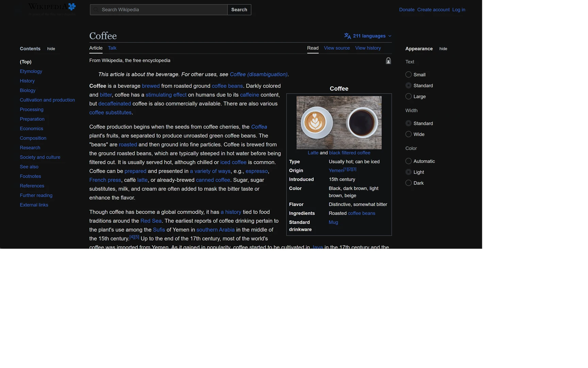Go to See also section

[x=29, y=167]
